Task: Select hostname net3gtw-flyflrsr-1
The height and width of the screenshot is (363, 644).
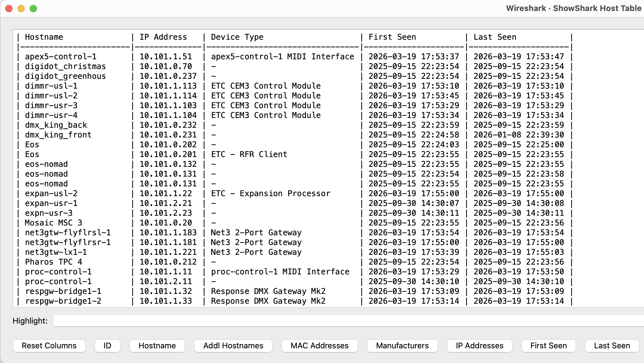Action: (x=68, y=242)
